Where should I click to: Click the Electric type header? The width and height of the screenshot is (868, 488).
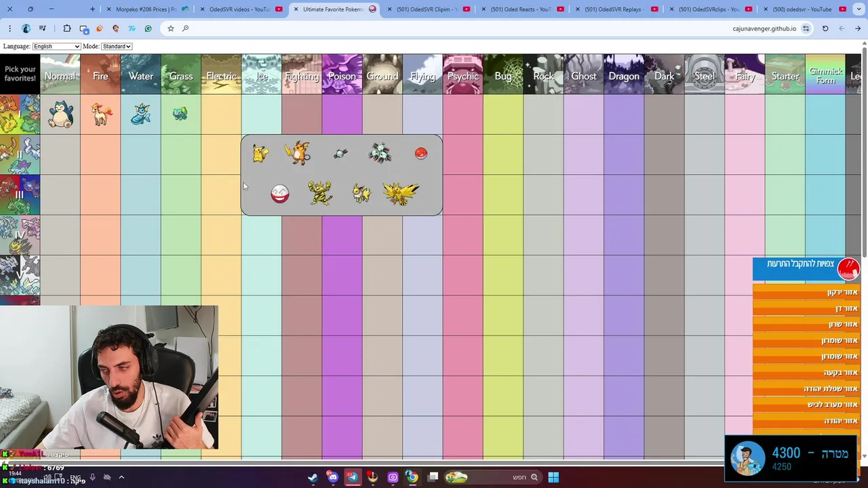point(221,75)
